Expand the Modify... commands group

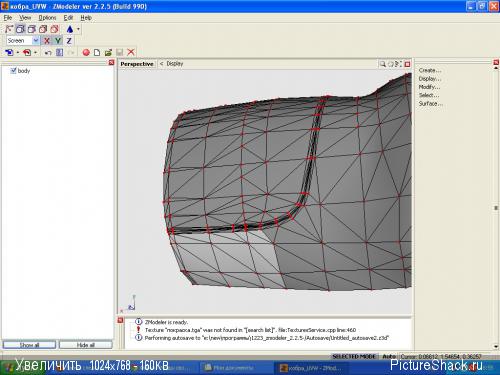[x=429, y=87]
